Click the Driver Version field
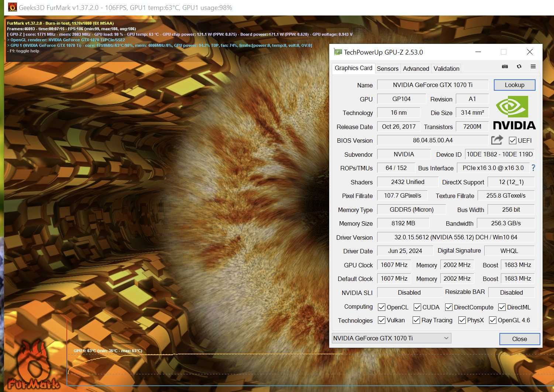This screenshot has width=554, height=392. pos(456,237)
